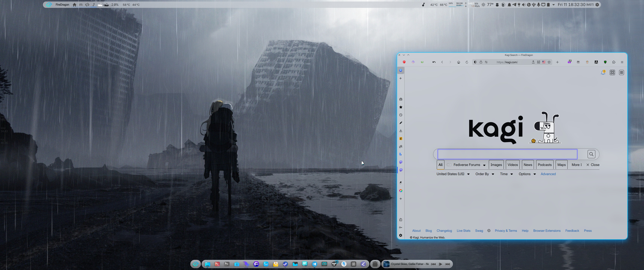Open the Kagi notifications bell
The image size is (644, 270).
pyautogui.click(x=603, y=73)
